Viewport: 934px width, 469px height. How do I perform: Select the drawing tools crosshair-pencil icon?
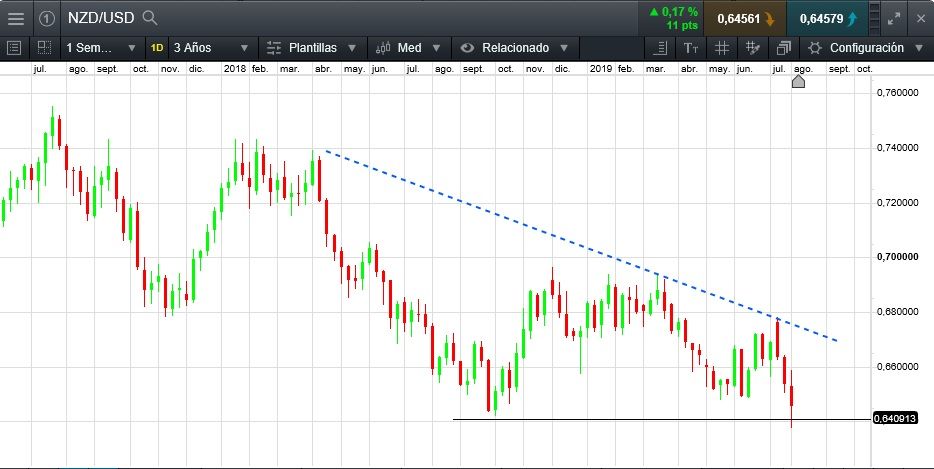753,48
